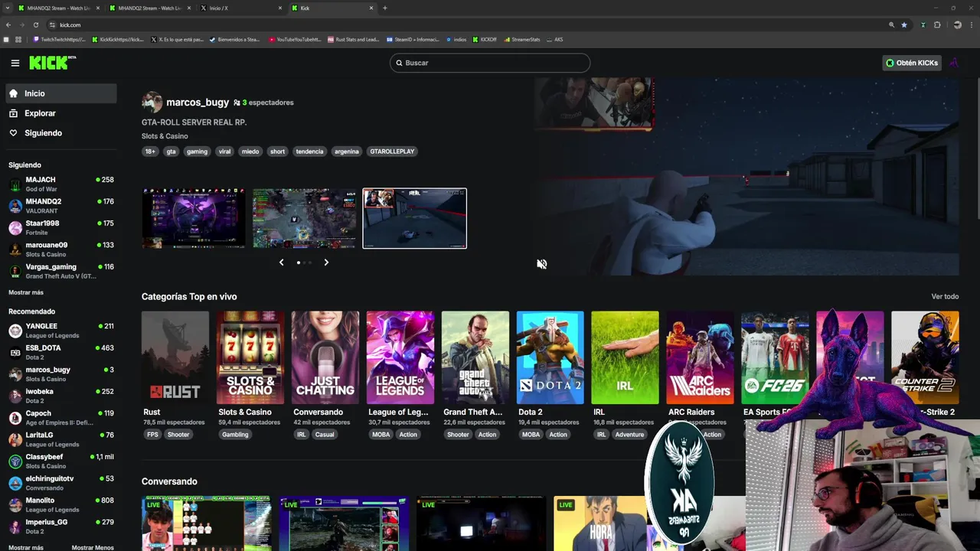Screen dimensions: 980x551
Task: Go to Inicio in sidebar
Action: point(61,93)
